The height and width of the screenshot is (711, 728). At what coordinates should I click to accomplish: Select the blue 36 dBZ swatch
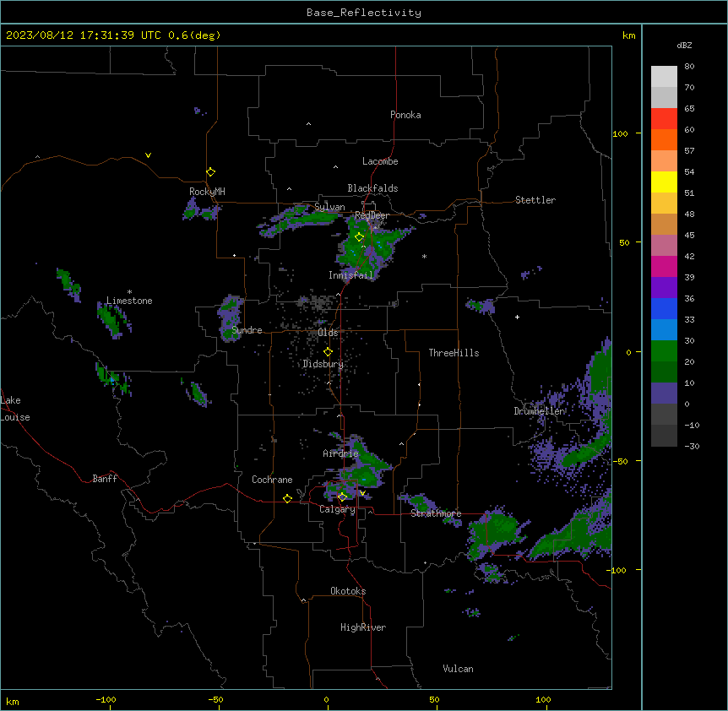[x=664, y=308]
